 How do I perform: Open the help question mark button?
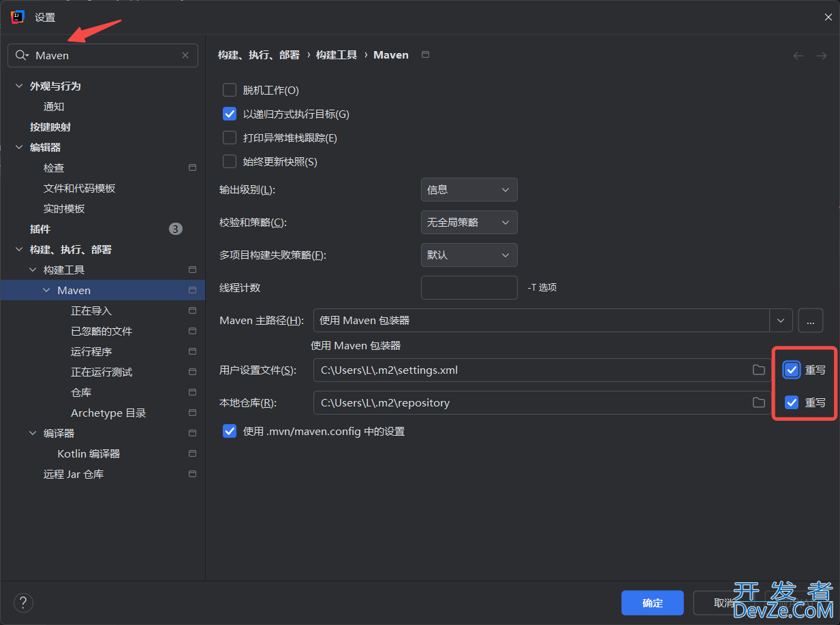click(x=23, y=603)
